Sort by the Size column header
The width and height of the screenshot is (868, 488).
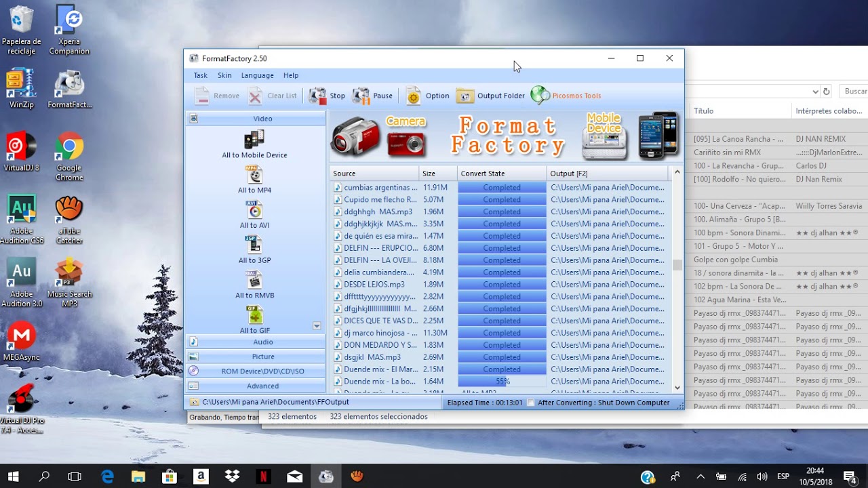click(x=438, y=174)
